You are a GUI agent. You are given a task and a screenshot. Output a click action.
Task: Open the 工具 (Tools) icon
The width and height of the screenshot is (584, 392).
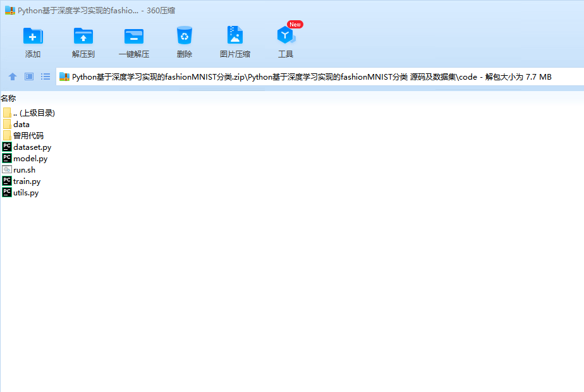[x=286, y=35]
